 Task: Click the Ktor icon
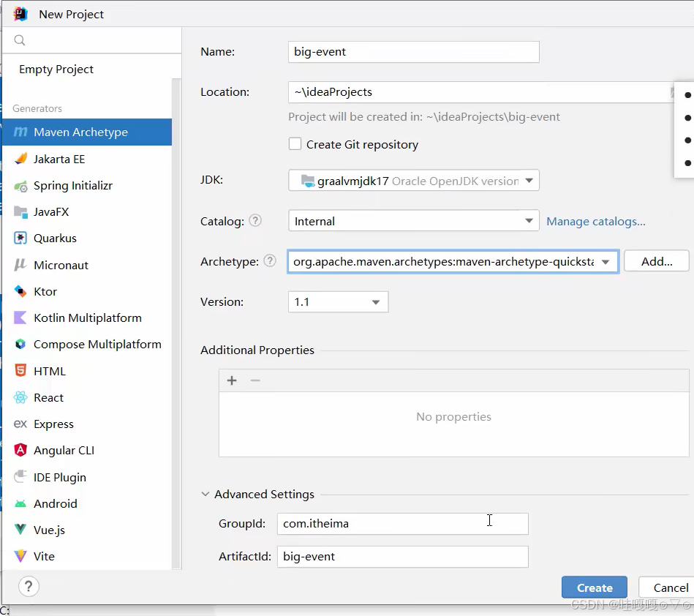click(20, 291)
